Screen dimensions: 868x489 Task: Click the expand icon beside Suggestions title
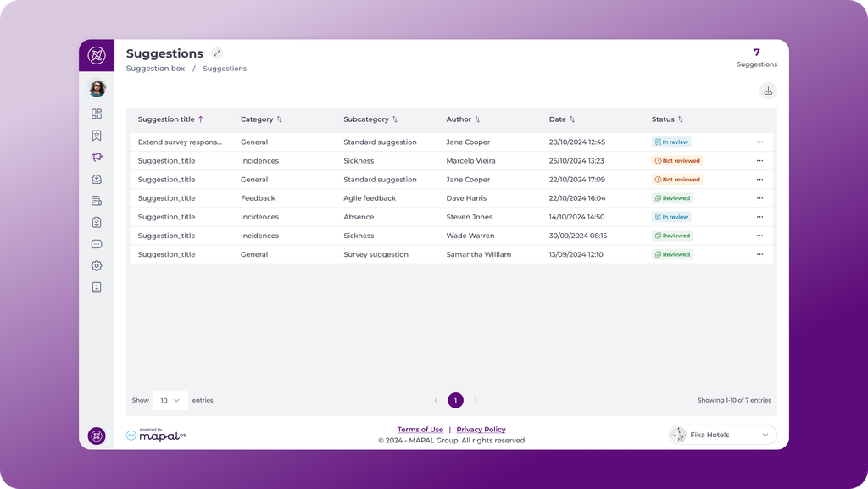[x=217, y=53]
